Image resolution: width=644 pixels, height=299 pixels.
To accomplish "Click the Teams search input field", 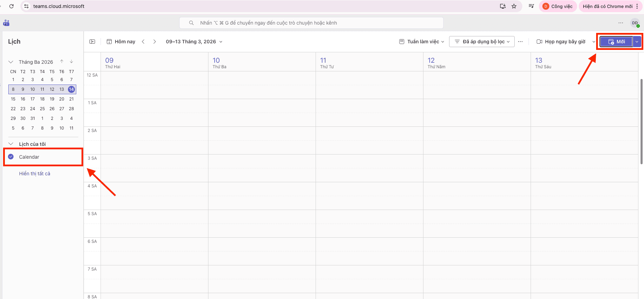I will [311, 23].
